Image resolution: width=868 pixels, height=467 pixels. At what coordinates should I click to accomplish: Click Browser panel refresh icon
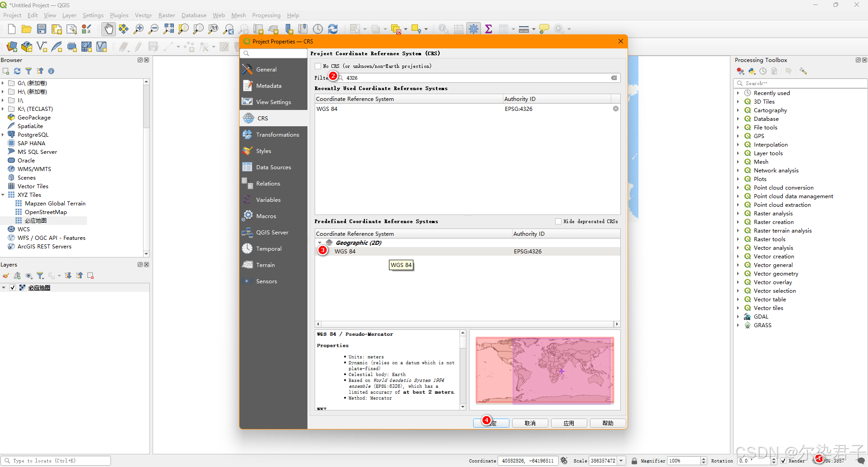(x=17, y=71)
